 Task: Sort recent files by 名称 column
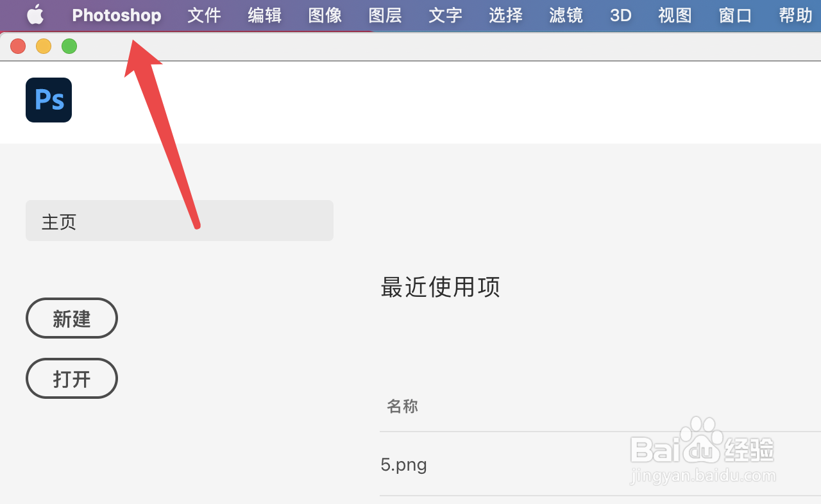tap(402, 406)
